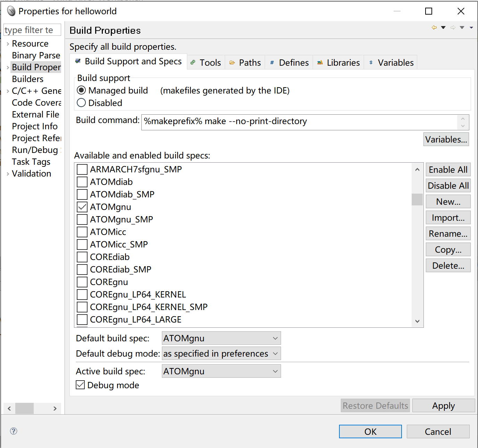Expand the C/C++ General tree item
The width and height of the screenshot is (478, 448).
tap(8, 91)
